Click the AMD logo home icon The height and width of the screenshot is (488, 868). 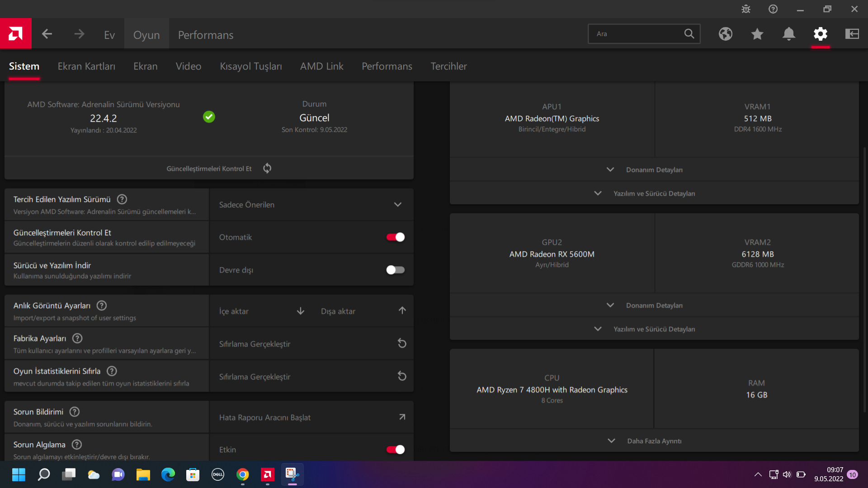click(x=15, y=33)
